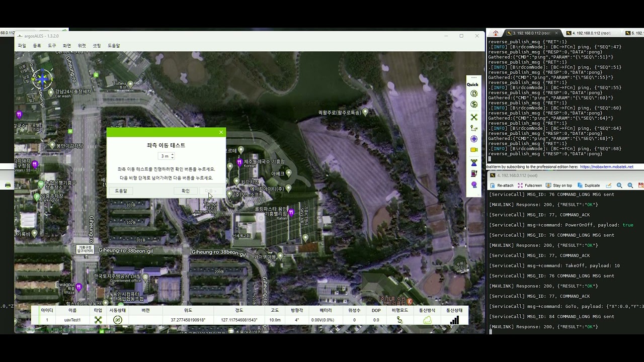Click the MobaXterm home tab icon
644x362 pixels.
tap(496, 33)
